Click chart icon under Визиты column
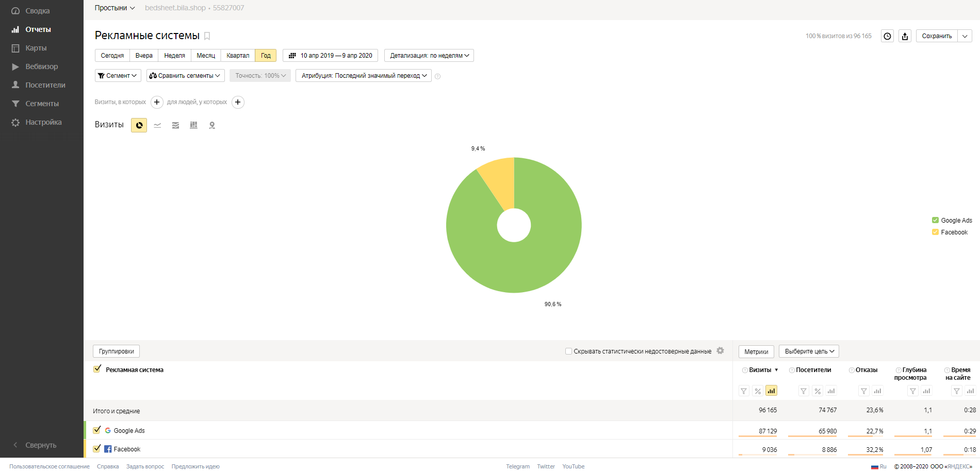Viewport: 980px width, 471px height. (771, 391)
